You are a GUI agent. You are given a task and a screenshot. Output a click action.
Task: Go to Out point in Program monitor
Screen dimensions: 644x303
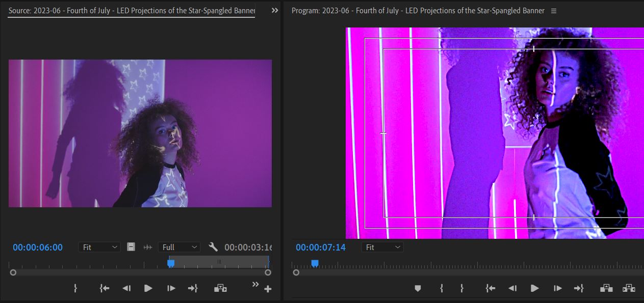coord(579,288)
